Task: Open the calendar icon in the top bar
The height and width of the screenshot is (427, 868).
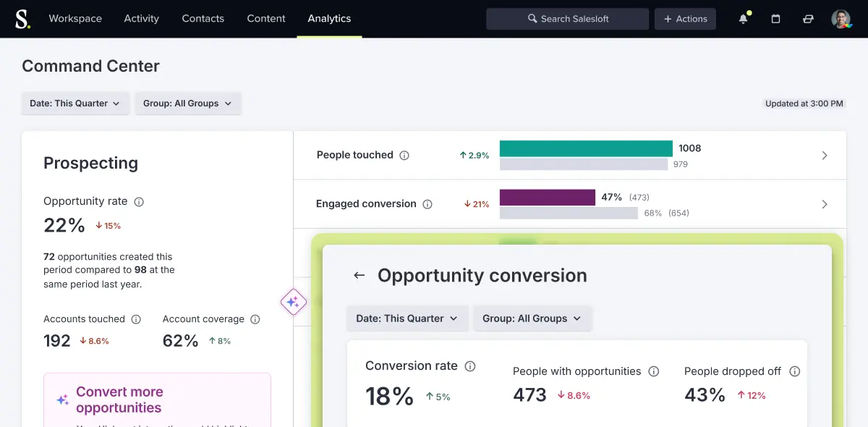Action: (775, 19)
